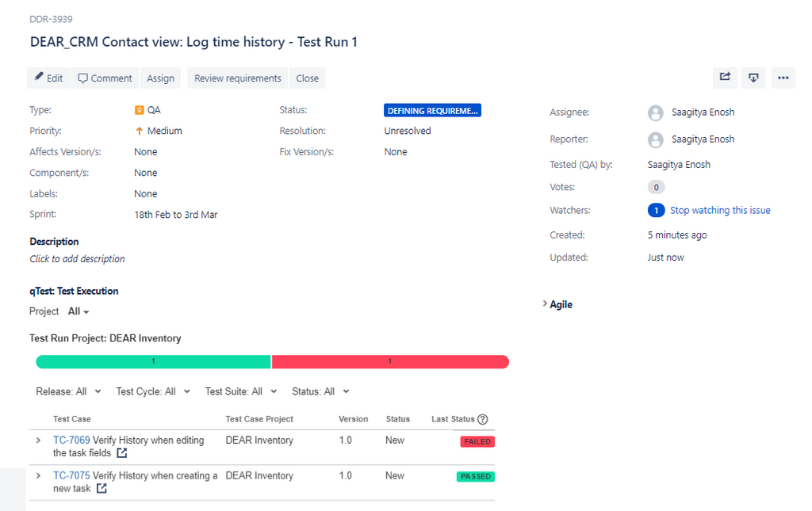The width and height of the screenshot is (812, 511).
Task: Open the Test Cycle: All filter dropdown
Action: pyautogui.click(x=153, y=391)
